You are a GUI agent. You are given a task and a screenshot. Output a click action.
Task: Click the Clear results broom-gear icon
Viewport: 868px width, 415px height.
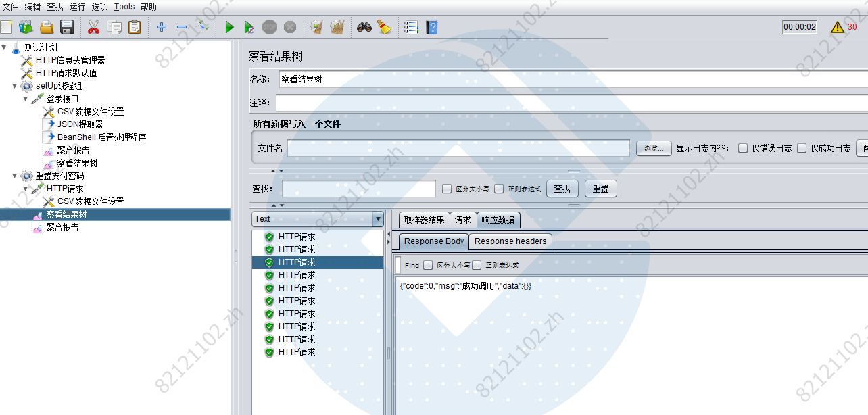[x=316, y=27]
